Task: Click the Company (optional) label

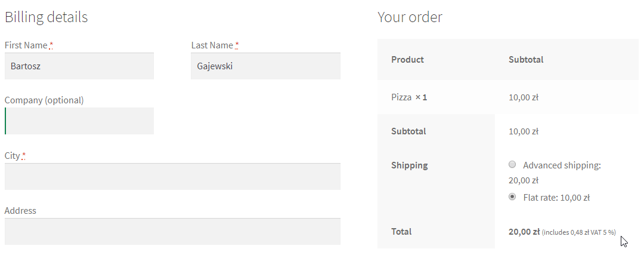Action: click(x=44, y=100)
